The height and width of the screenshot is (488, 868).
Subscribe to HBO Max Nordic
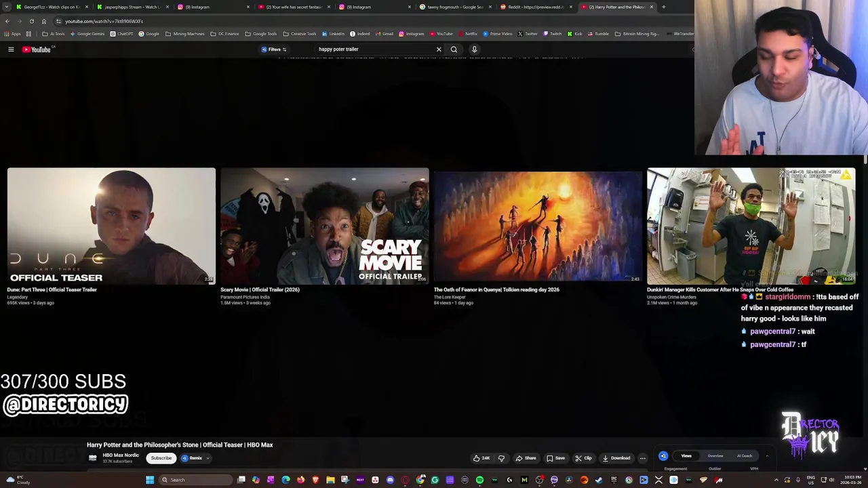point(161,458)
